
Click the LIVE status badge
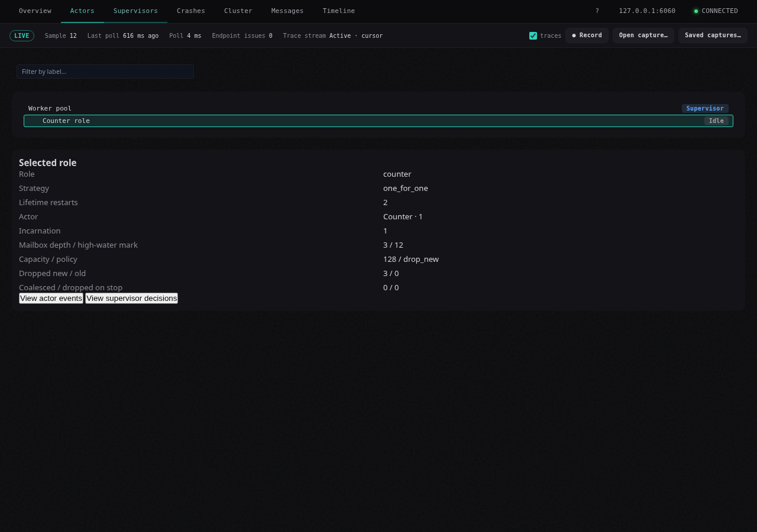tap(22, 36)
